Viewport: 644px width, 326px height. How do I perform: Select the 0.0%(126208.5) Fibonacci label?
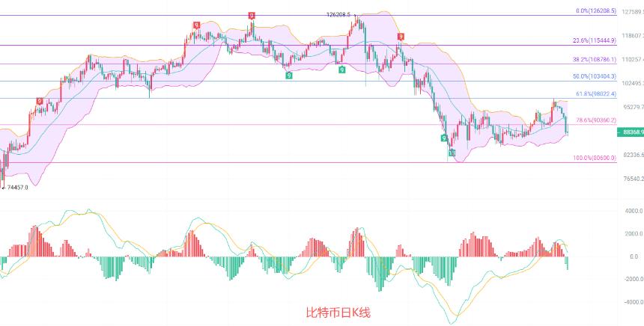596,11
